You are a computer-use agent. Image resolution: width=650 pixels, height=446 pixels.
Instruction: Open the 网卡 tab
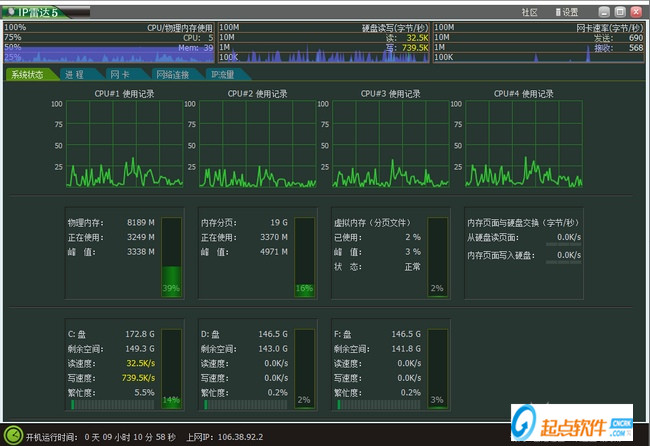(120, 75)
